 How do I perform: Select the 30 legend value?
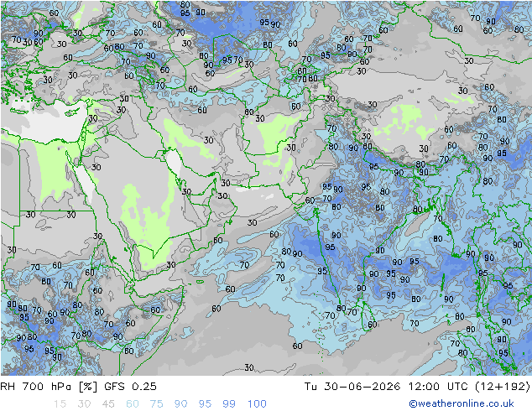point(84,404)
